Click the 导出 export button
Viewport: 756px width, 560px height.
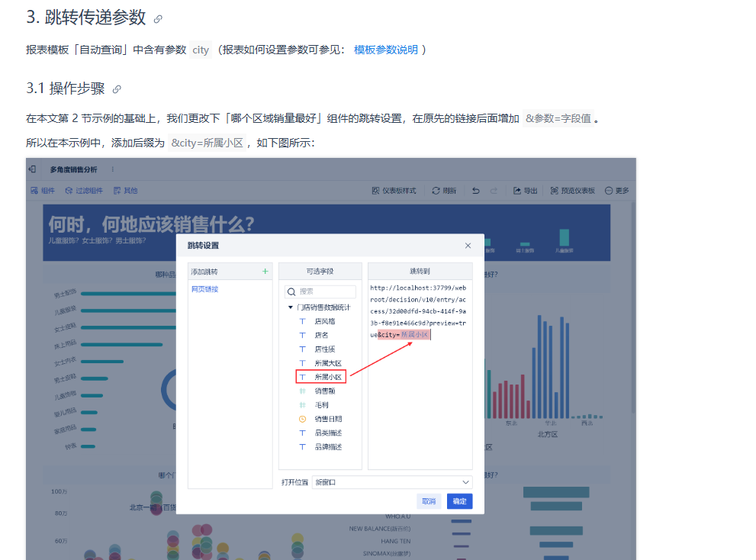[525, 191]
